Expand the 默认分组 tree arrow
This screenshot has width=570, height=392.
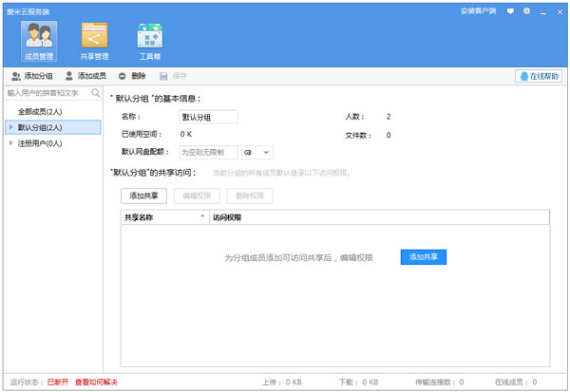pos(10,127)
